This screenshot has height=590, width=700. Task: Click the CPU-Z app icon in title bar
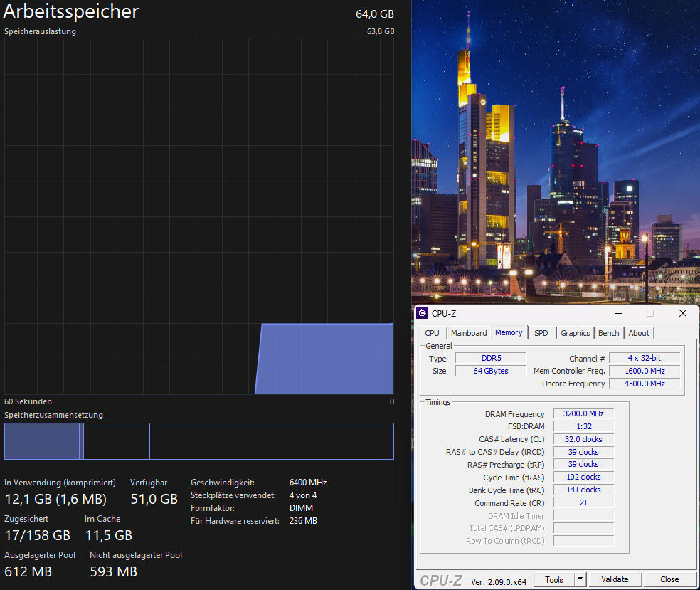click(422, 313)
